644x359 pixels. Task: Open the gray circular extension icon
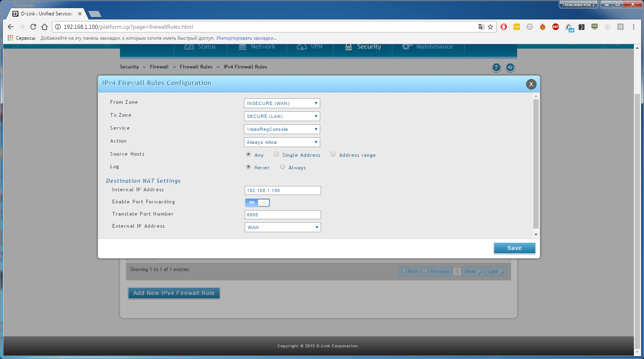pyautogui.click(x=530, y=27)
